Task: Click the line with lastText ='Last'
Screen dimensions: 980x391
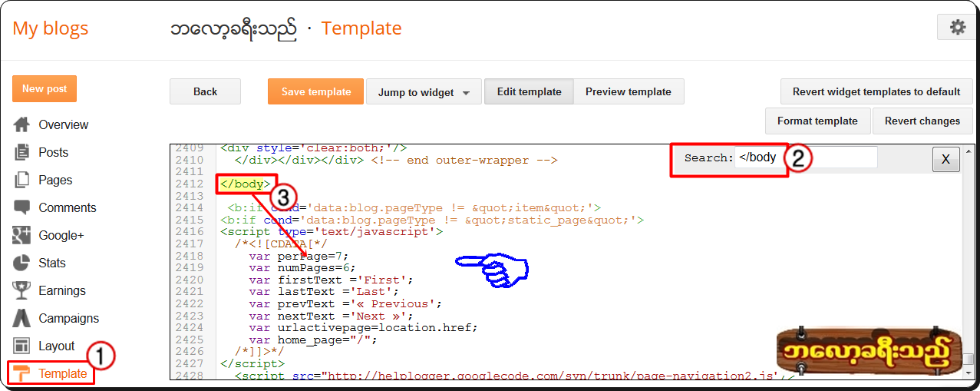Action: click(324, 292)
